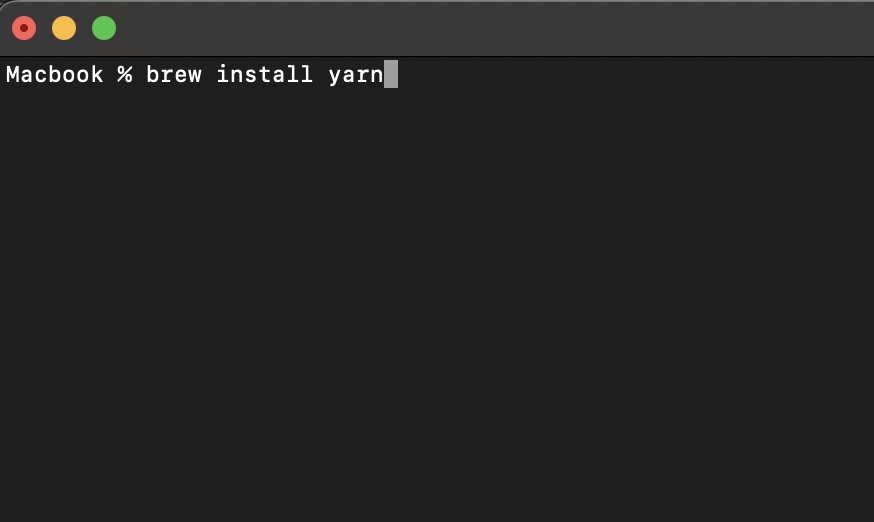Click the empty terminal title bar center
Image resolution: width=874 pixels, height=522 pixels.
[437, 28]
